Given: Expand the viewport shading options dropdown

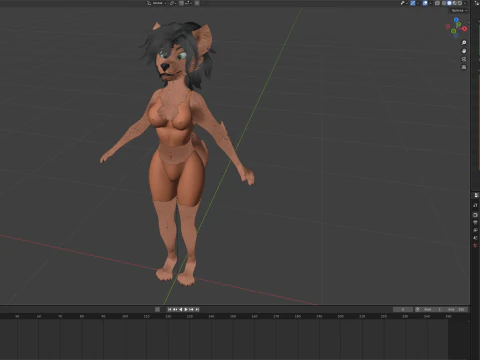Looking at the screenshot, I should (465, 3).
